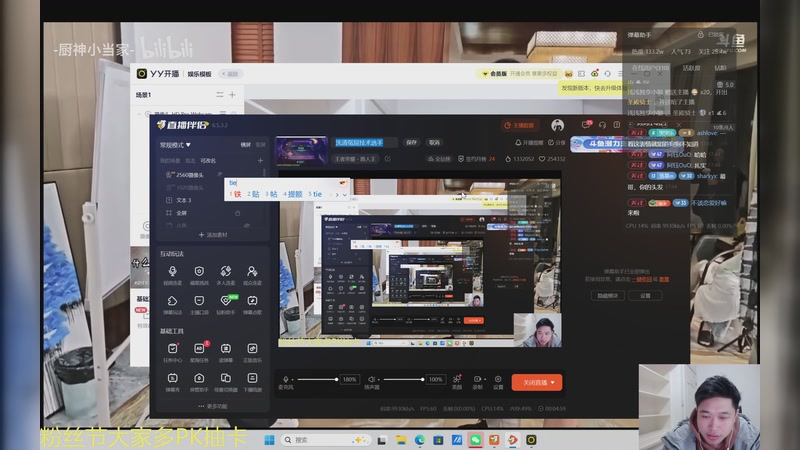Click the 添加素材 add source button
This screenshot has height=450, width=800.
click(213, 235)
